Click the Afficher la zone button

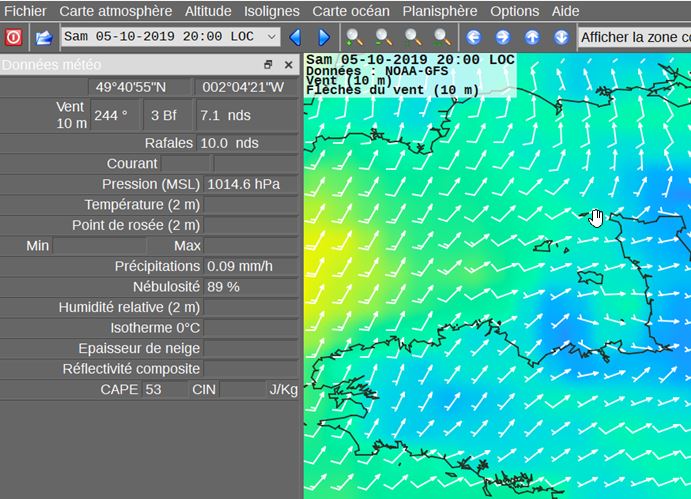(x=635, y=37)
